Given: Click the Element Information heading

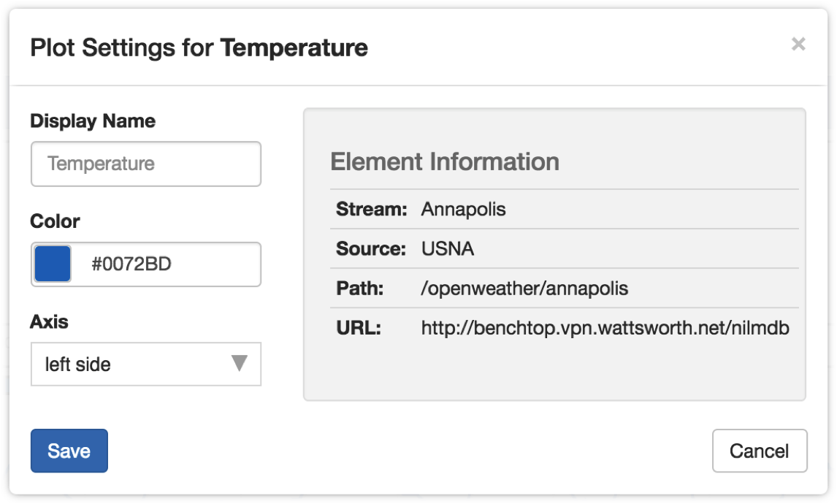Looking at the screenshot, I should click(445, 161).
